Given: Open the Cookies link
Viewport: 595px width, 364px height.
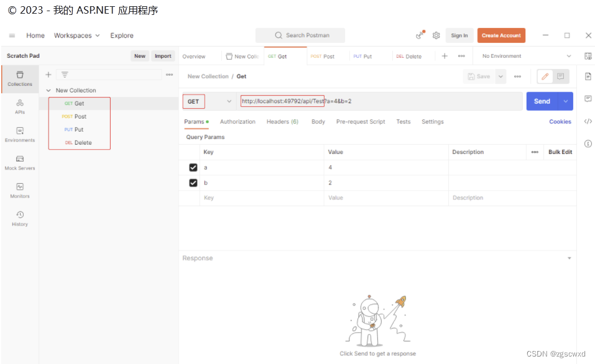Looking at the screenshot, I should click(560, 122).
